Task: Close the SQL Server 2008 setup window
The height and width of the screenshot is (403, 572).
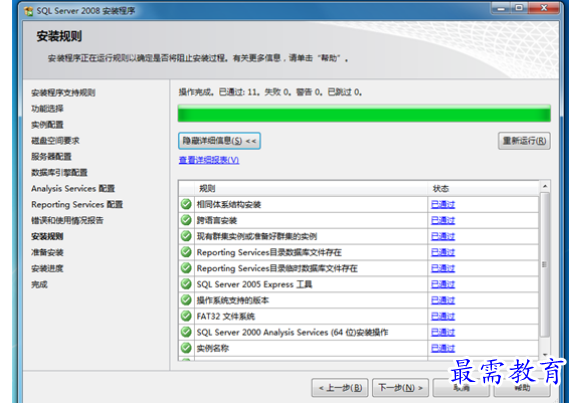Action: click(x=544, y=8)
